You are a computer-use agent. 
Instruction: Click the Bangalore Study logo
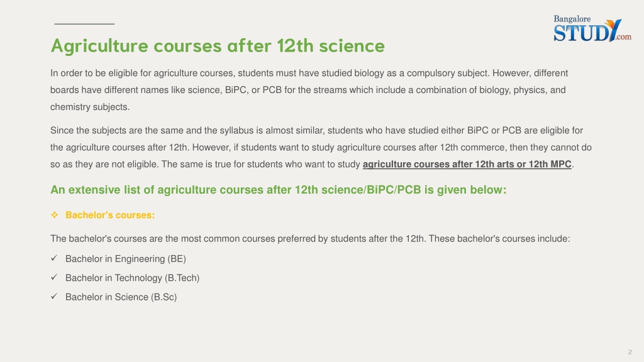coord(592,28)
